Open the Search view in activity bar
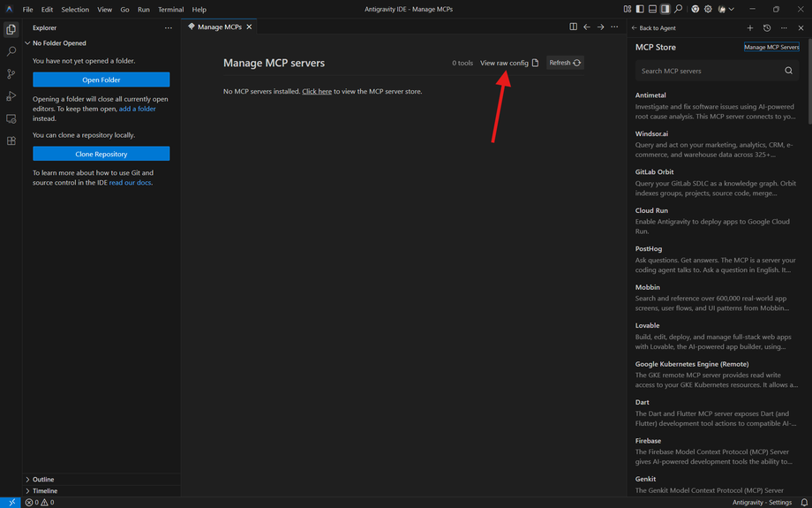 11,52
